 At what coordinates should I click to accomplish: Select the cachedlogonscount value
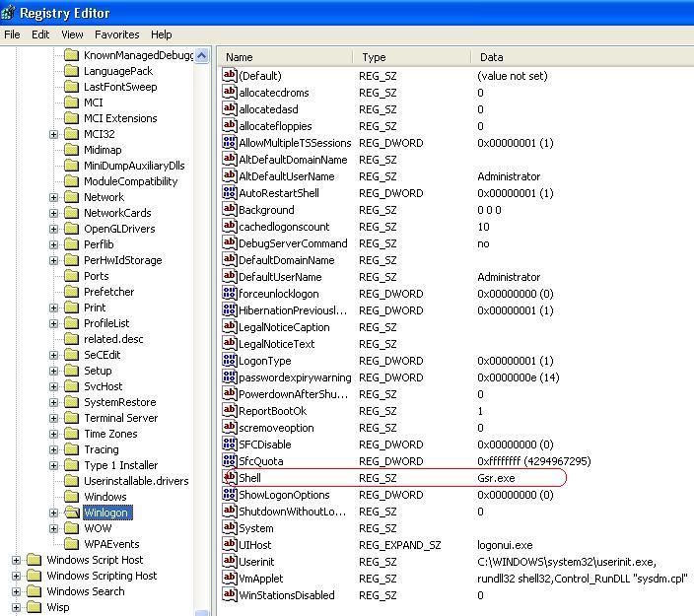tap(284, 227)
